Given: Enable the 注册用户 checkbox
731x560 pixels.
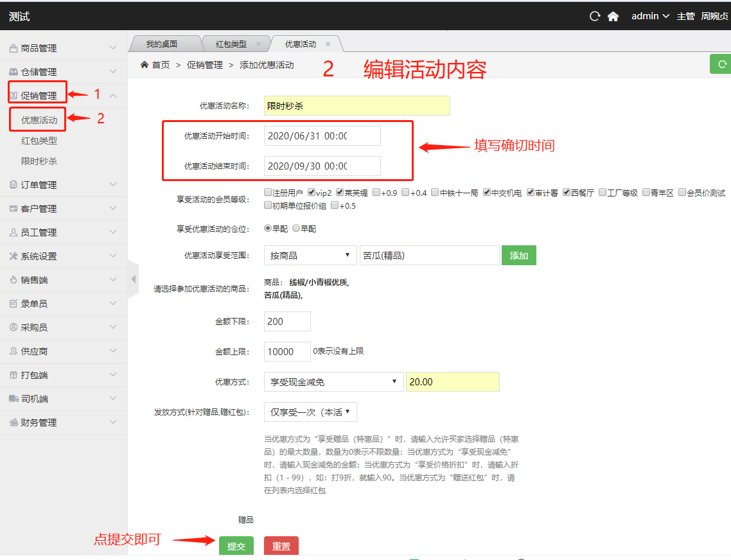Looking at the screenshot, I should (268, 192).
